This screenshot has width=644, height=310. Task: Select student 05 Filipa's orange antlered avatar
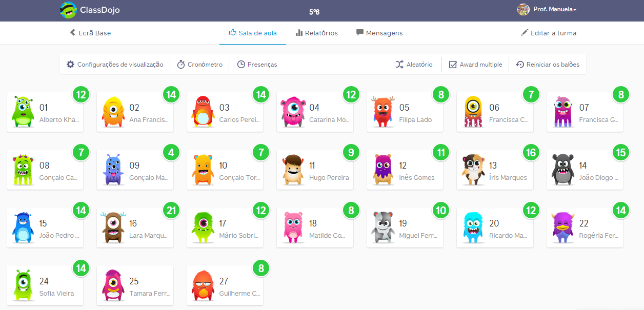point(383,112)
